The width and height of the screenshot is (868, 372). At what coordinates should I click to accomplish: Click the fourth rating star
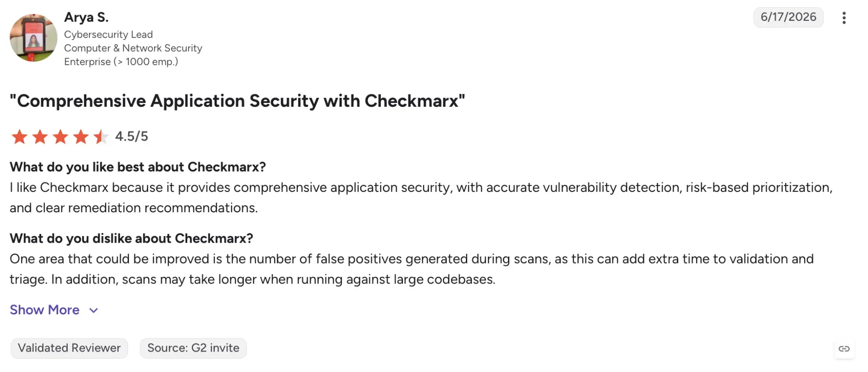coord(81,137)
